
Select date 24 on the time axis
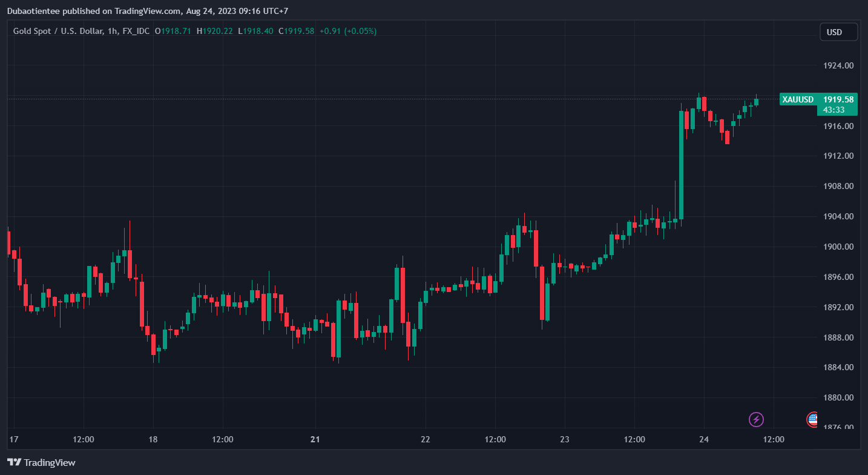pyautogui.click(x=704, y=439)
